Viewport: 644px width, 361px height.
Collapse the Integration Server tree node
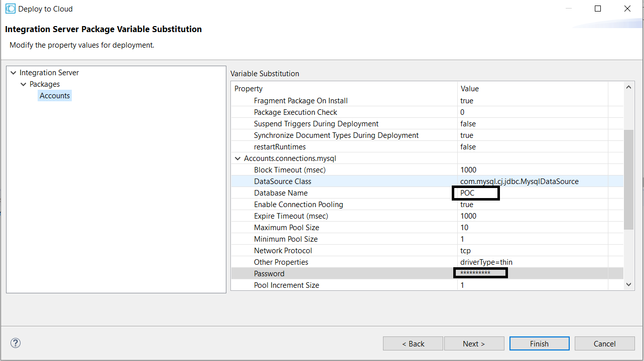point(13,73)
